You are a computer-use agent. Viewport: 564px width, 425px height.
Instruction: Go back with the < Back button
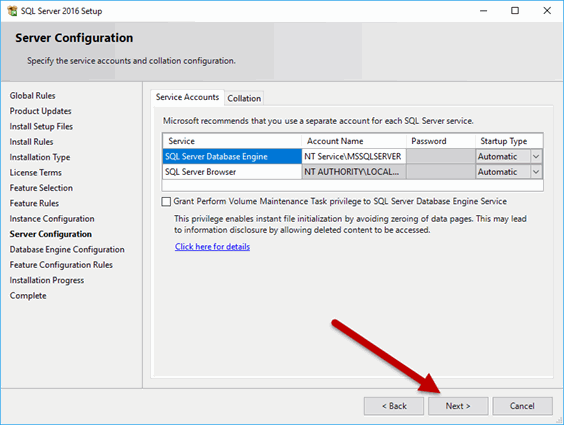(x=394, y=406)
